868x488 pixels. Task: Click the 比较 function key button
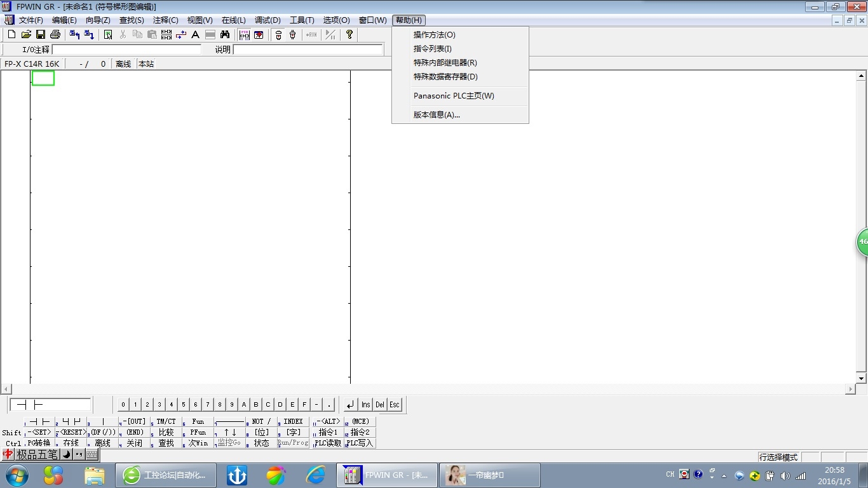click(166, 432)
